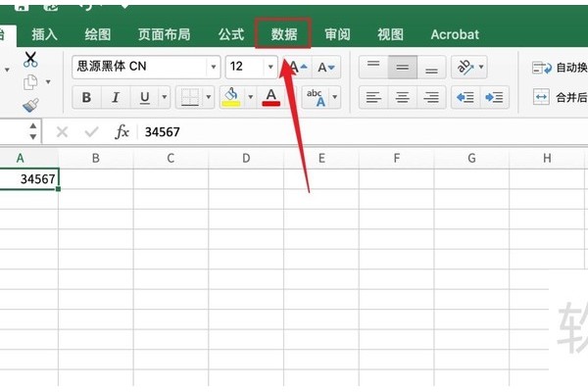
Task: Click the font size field 12
Action: pos(245,68)
